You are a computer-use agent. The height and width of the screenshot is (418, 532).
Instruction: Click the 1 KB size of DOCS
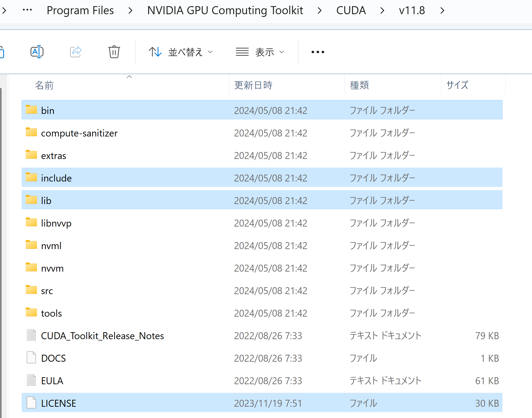point(490,358)
